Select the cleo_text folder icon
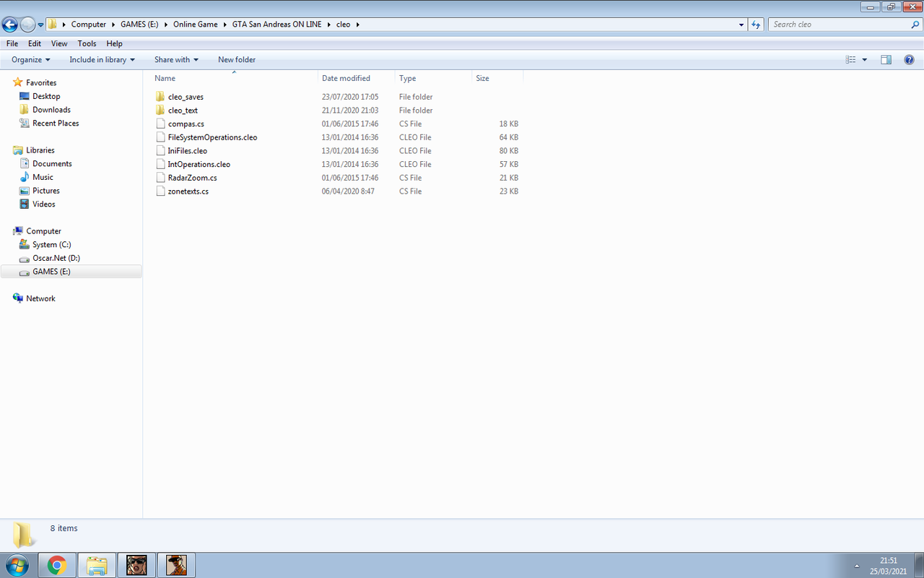Image resolution: width=924 pixels, height=578 pixels. [x=160, y=111]
